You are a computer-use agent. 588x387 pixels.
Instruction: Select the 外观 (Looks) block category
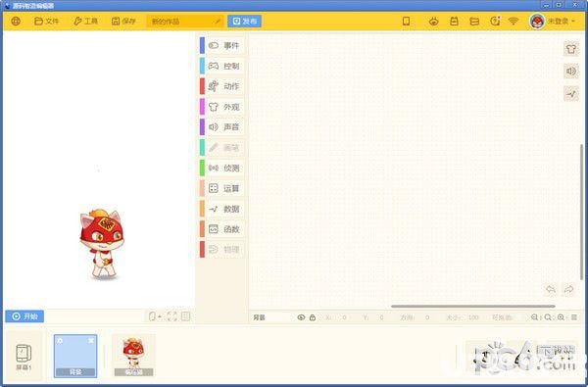(222, 107)
